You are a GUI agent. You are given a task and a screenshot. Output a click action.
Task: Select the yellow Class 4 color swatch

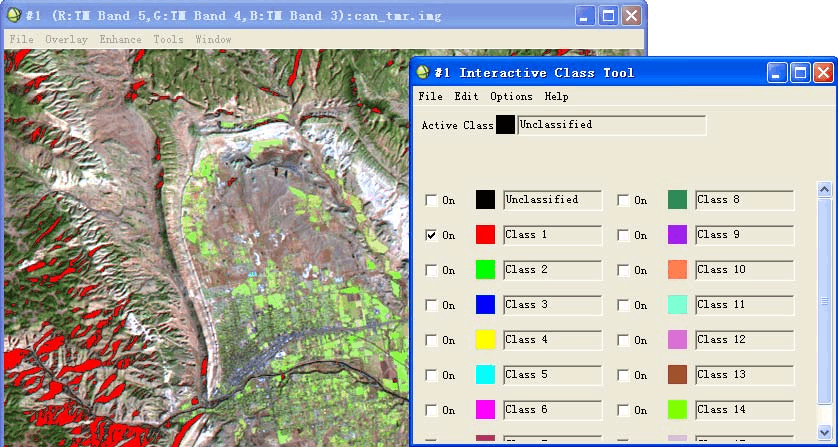click(x=485, y=340)
